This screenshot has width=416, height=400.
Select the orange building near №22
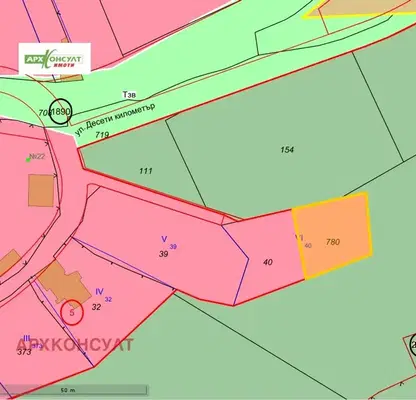click(41, 190)
